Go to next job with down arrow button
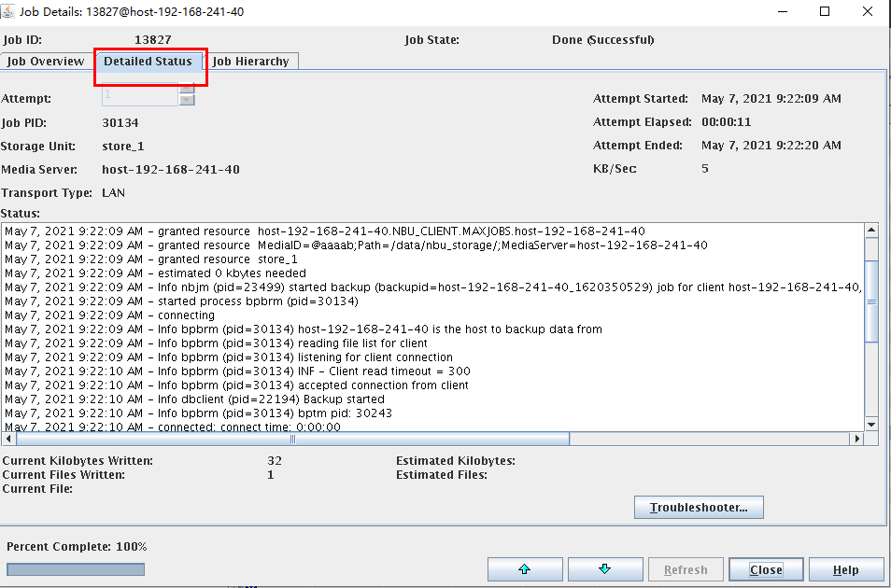The height and width of the screenshot is (588, 891). (x=605, y=569)
